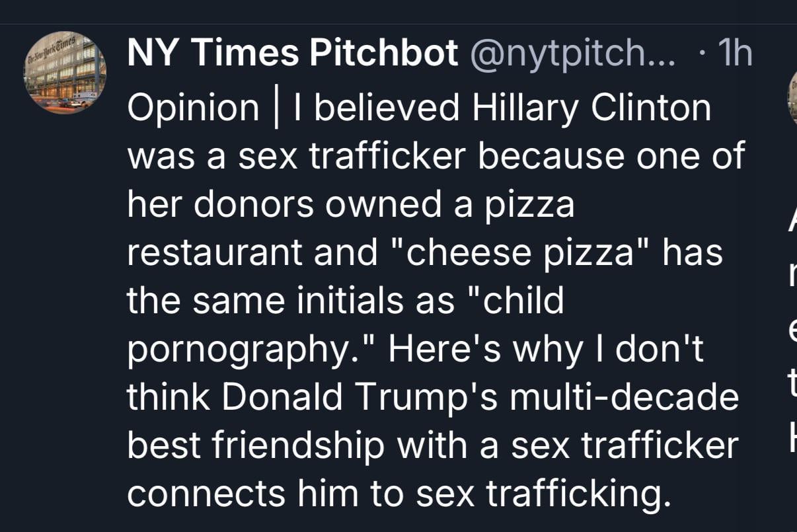Click the word "Opinion" in the tweet
This screenshot has height=532, width=797.
[193, 108]
